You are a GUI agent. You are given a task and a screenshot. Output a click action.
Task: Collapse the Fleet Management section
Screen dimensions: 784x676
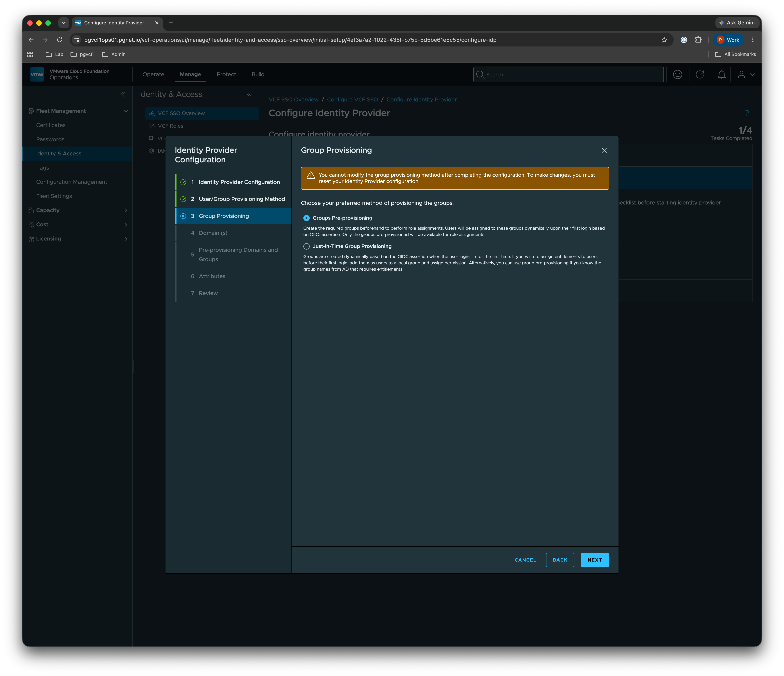coord(126,111)
